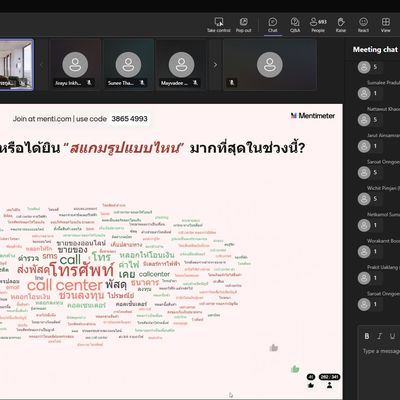400x400 pixels.
Task: Click the code 3865 4993 on slide
Action: pos(129,119)
